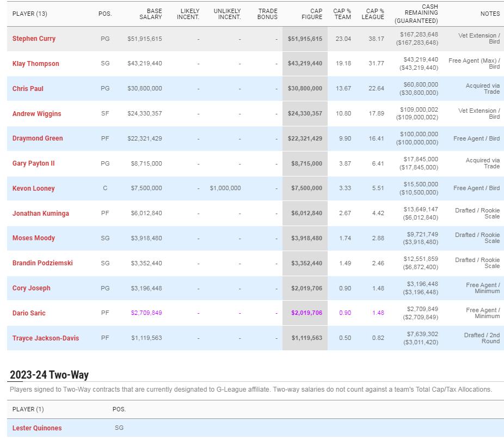Sort roster by Player (13) header
The width and height of the screenshot is (504, 438).
[x=30, y=14]
